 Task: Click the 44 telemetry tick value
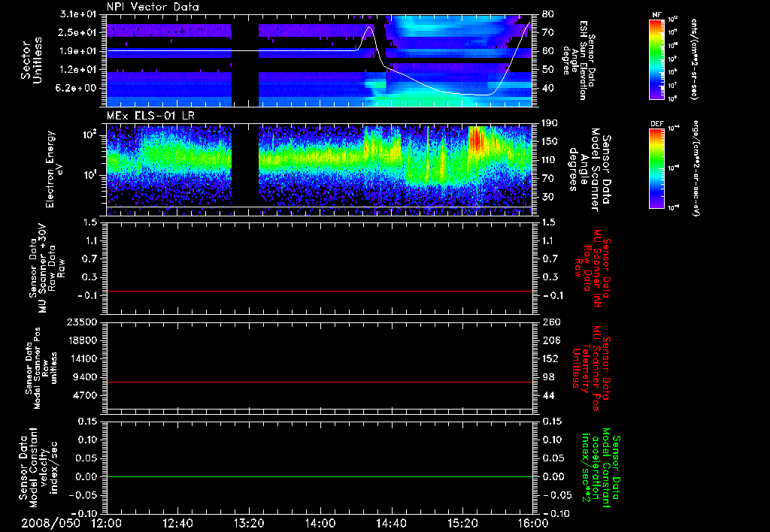pos(547,395)
